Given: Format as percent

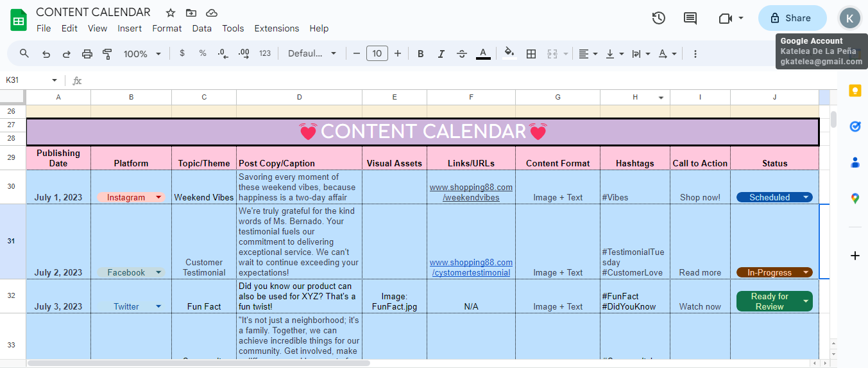Looking at the screenshot, I should coord(203,53).
